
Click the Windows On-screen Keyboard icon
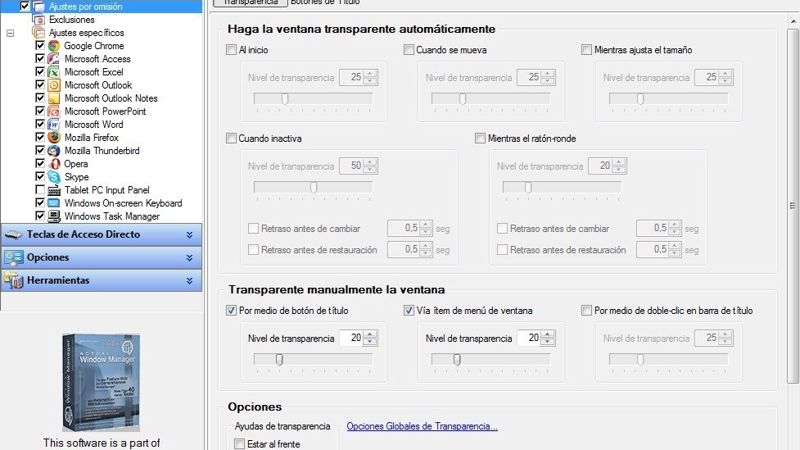coord(54,203)
